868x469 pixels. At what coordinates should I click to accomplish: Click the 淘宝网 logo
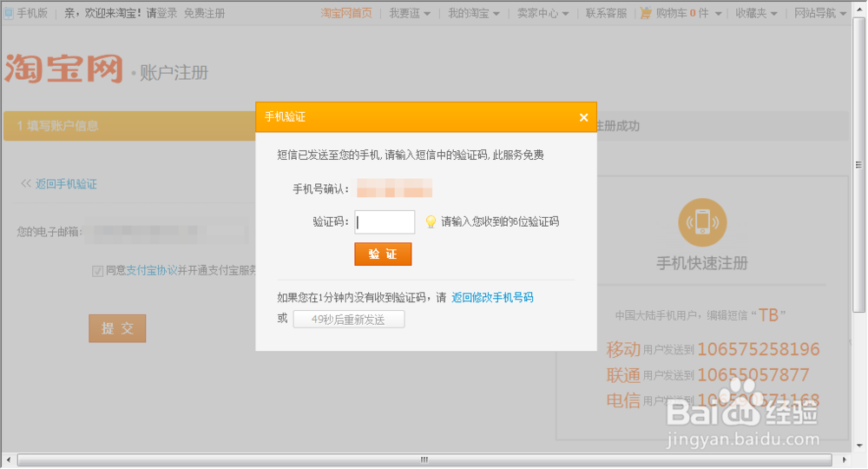[x=63, y=69]
